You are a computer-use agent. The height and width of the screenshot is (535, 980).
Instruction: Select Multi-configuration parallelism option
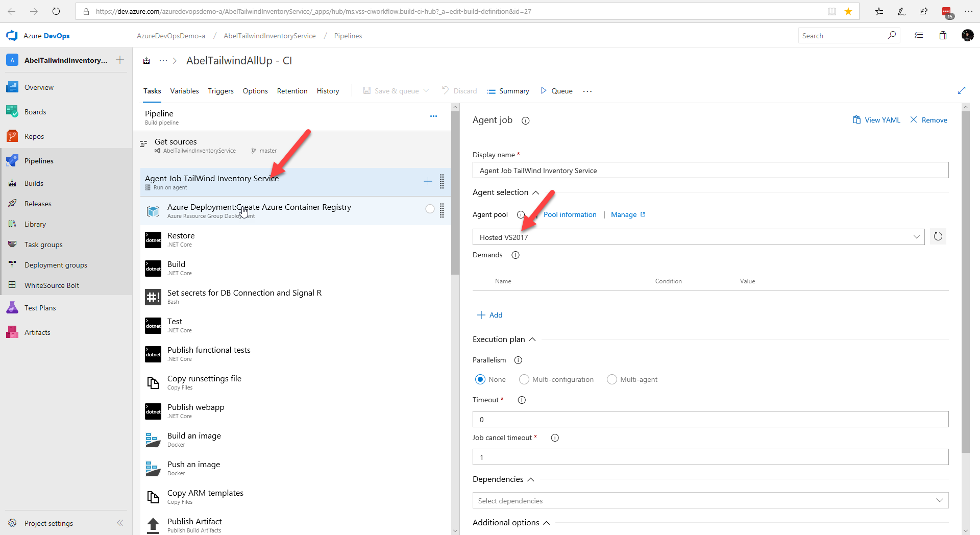(524, 379)
